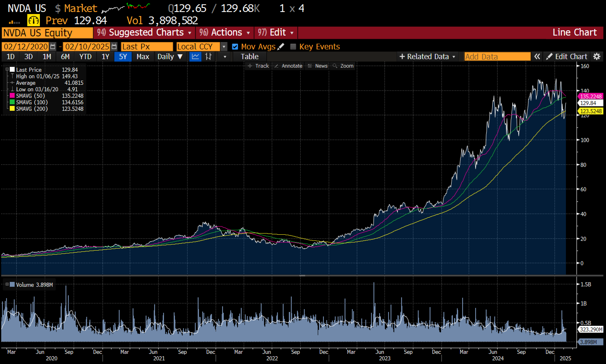Collapse panel with the double-chevron icon
Image resolution: width=606 pixels, height=364 pixels.
coord(537,57)
